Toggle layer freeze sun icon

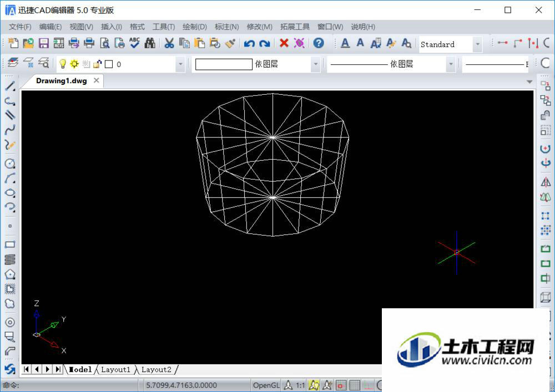coord(74,64)
